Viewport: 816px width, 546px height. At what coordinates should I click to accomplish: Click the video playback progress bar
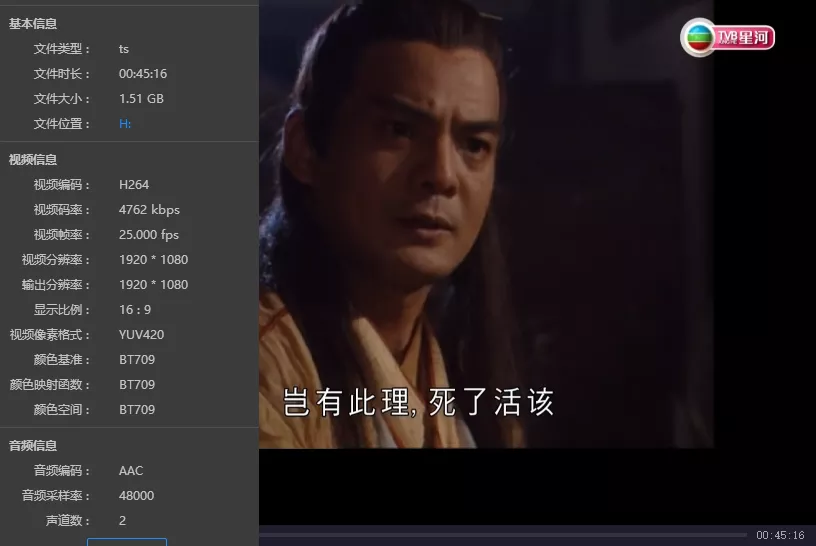503,535
